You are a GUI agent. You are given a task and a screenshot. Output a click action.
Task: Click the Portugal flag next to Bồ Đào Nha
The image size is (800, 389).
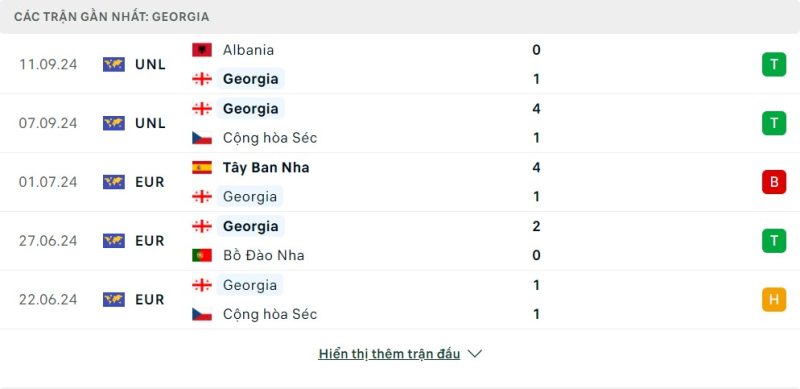[x=202, y=255]
